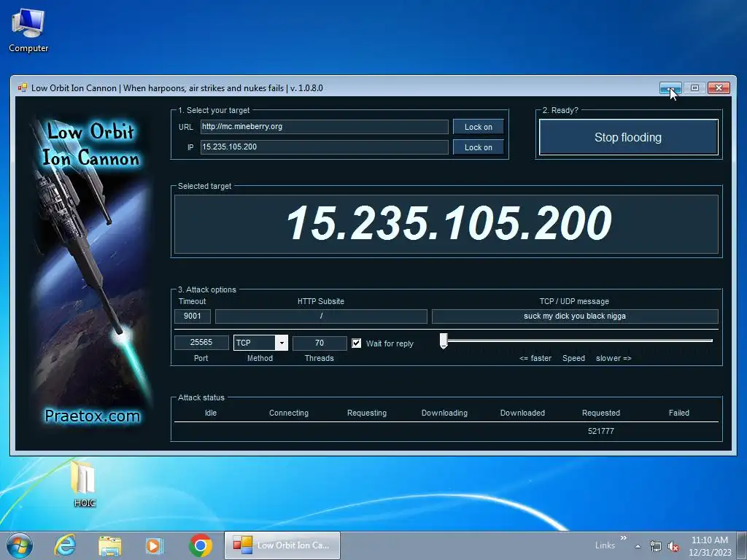Open Windows Media Player taskbar icon
Viewport: 747px width, 560px height.
(x=155, y=545)
